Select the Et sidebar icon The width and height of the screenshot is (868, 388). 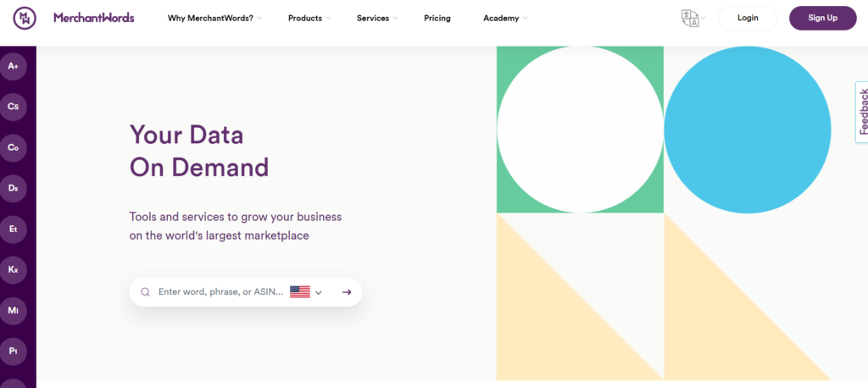pyautogui.click(x=14, y=229)
